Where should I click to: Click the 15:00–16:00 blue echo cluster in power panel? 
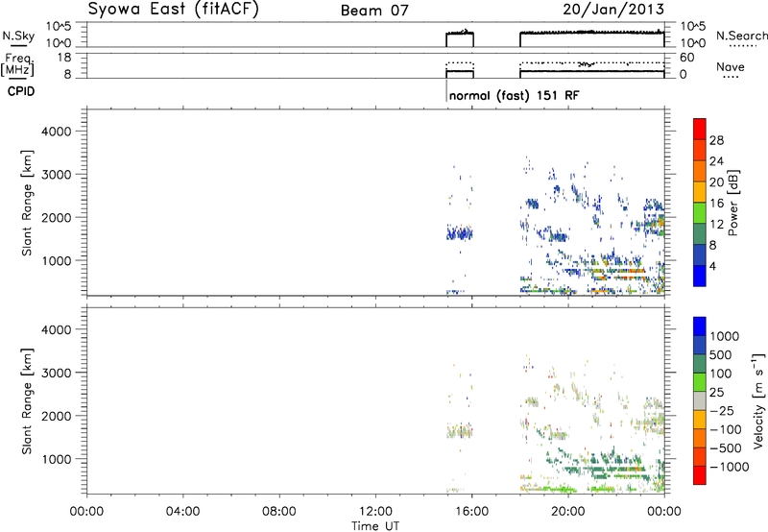460,232
